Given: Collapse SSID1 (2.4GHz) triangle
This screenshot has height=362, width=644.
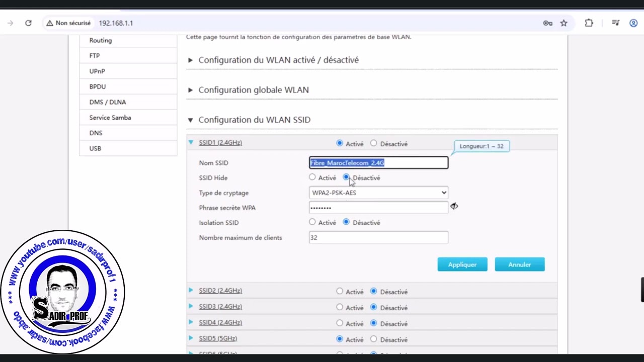Looking at the screenshot, I should pos(191,142).
